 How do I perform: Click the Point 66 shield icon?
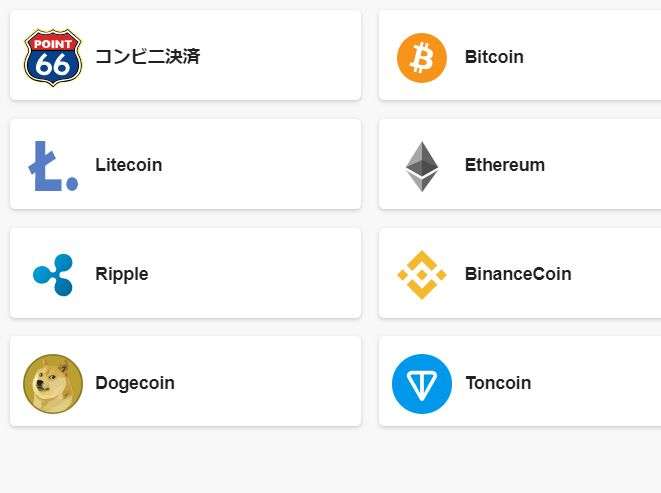pyautogui.click(x=53, y=58)
